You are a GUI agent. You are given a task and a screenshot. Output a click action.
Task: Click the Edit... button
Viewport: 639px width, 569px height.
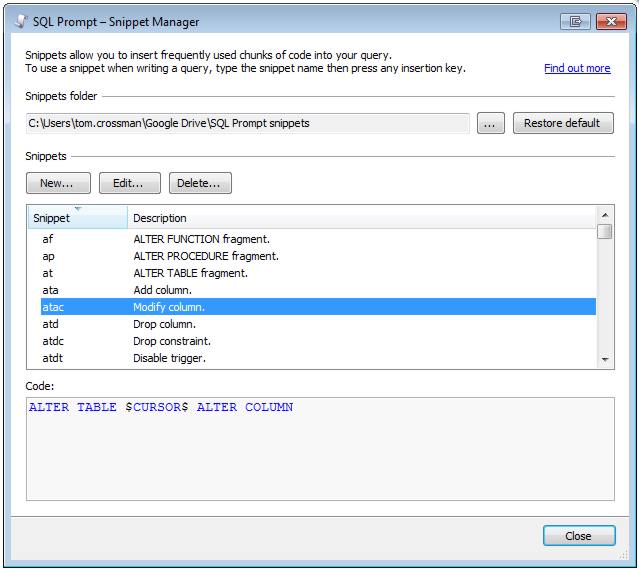(x=130, y=183)
